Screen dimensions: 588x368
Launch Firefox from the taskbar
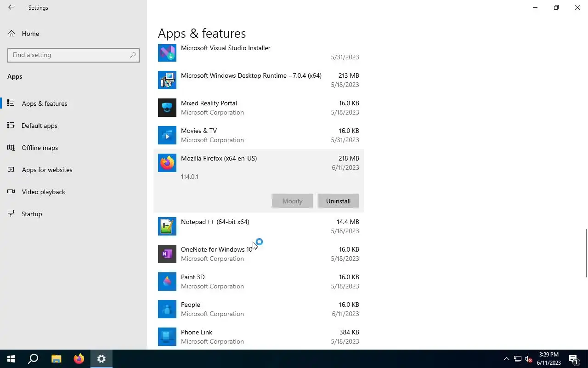pyautogui.click(x=79, y=359)
